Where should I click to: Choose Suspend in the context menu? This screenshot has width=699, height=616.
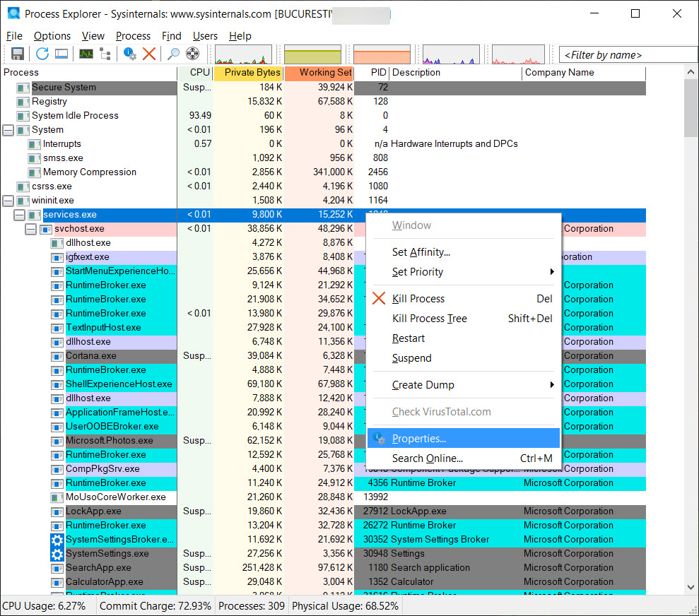point(464,358)
